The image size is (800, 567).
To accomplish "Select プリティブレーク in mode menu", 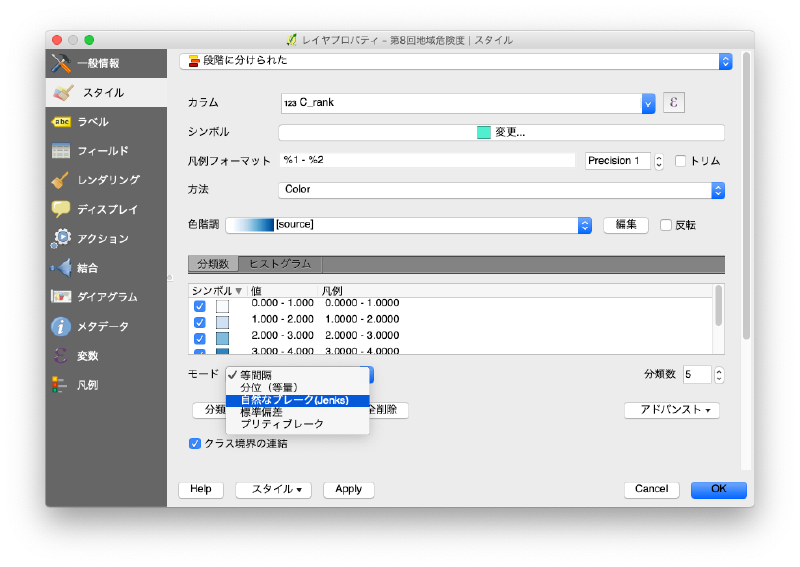I will [297, 424].
